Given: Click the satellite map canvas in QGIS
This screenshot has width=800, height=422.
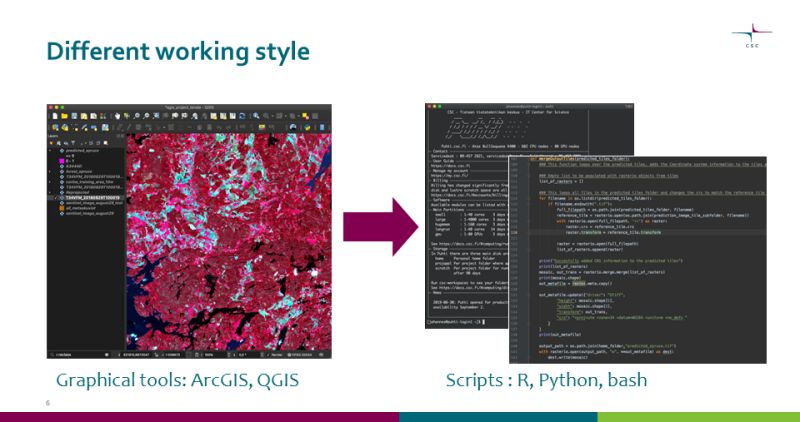Looking at the screenshot, I should 229,242.
